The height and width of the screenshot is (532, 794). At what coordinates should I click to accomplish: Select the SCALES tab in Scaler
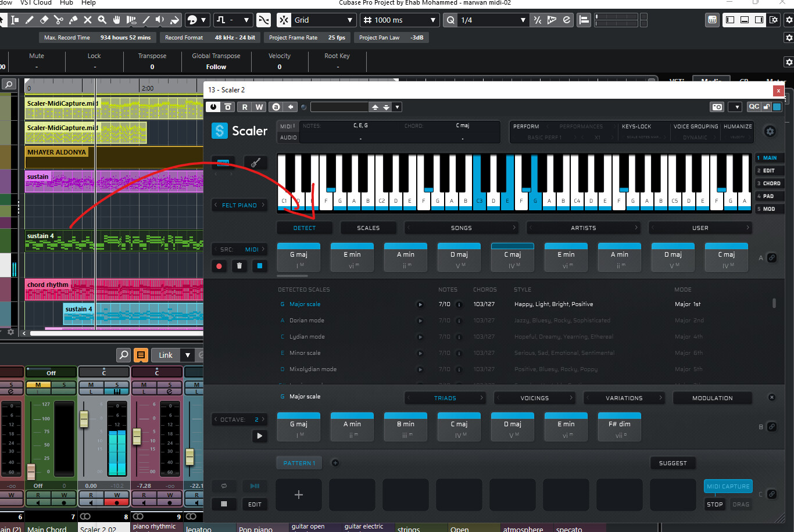coord(369,228)
